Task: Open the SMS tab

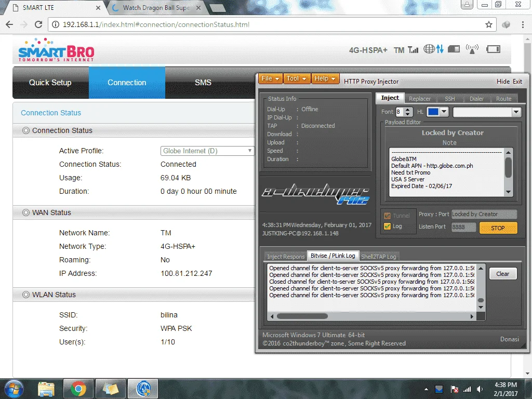Action: [x=203, y=83]
